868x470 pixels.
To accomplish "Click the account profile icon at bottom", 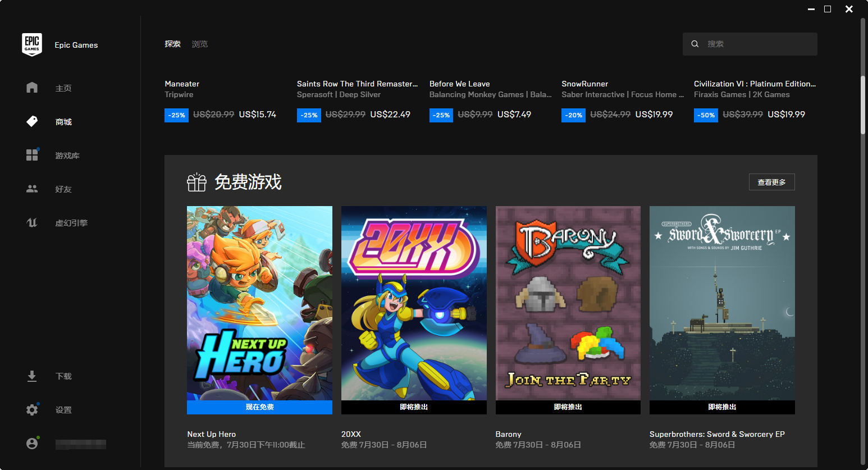I will coord(32,443).
